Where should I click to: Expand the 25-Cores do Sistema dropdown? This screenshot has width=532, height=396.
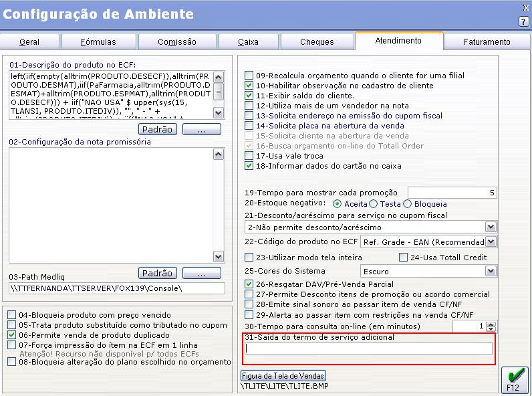(x=491, y=272)
